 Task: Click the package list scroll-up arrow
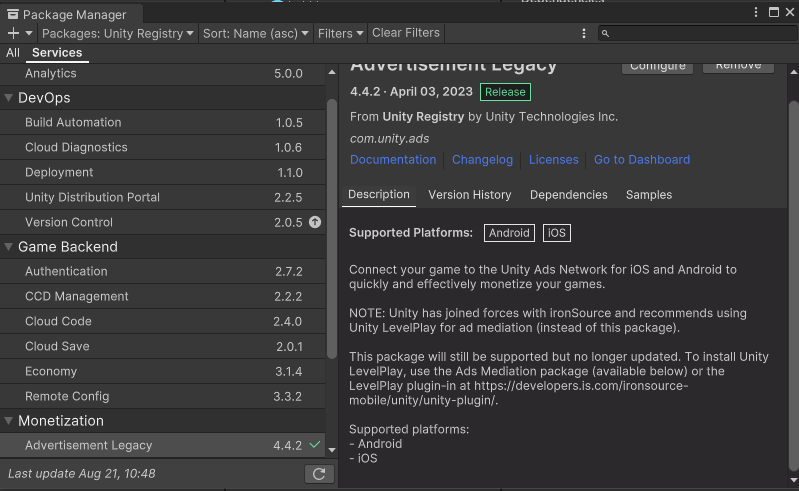pos(332,72)
